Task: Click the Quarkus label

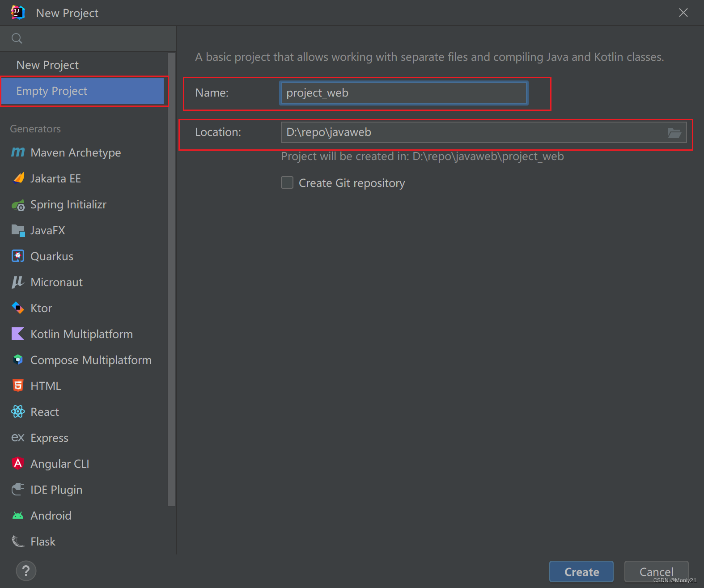Action: coord(52,256)
